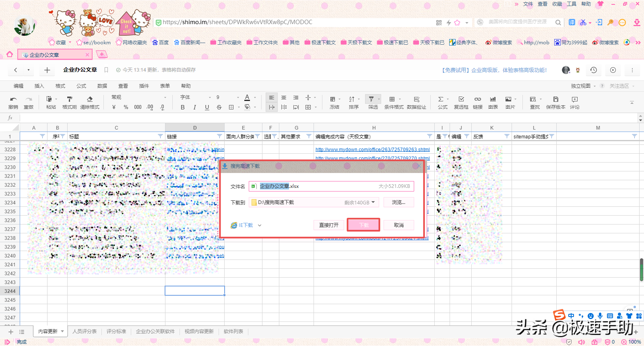Open the 数据 menu

tap(102, 86)
